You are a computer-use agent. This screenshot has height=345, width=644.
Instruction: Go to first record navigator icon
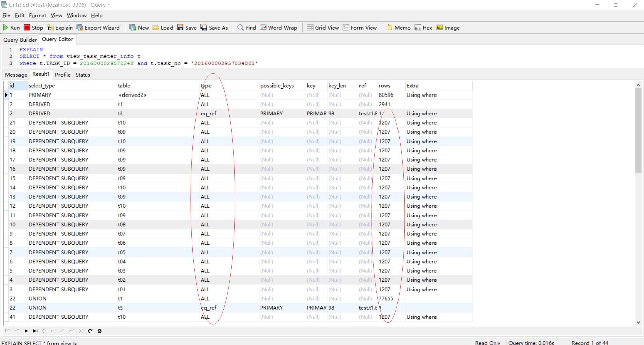click(x=8, y=331)
